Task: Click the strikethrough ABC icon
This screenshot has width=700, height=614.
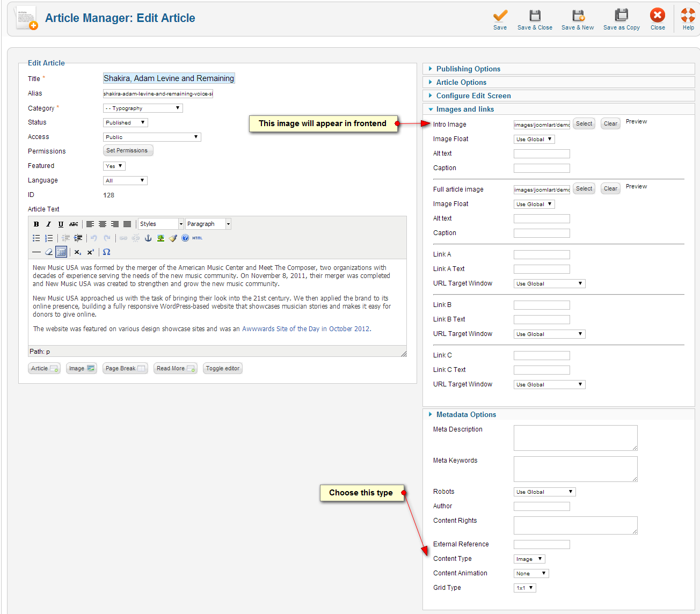Action: pos(74,224)
